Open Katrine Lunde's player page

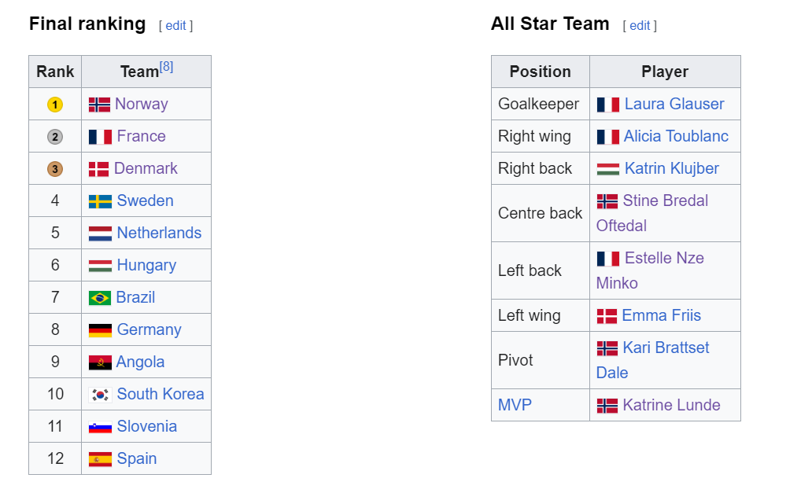tap(671, 405)
